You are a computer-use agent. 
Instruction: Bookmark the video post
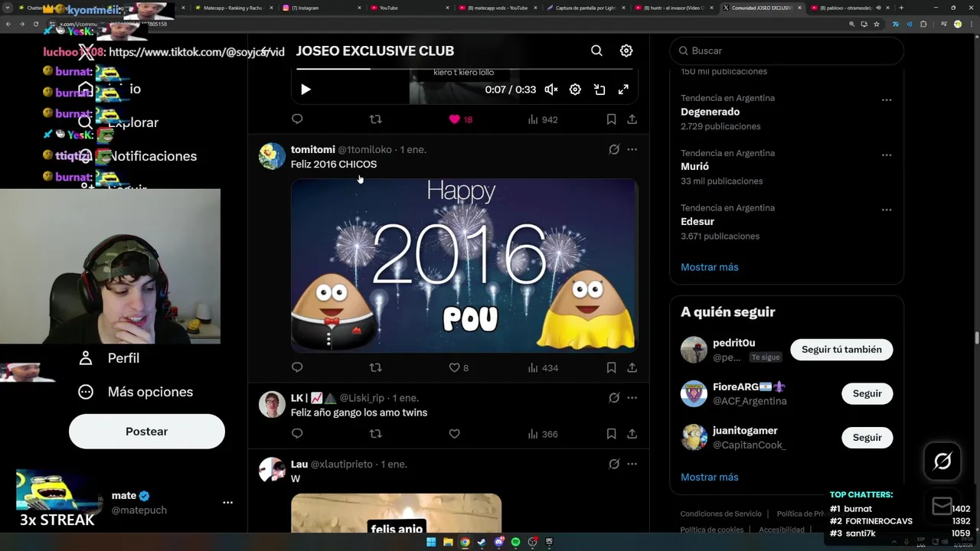pyautogui.click(x=611, y=119)
